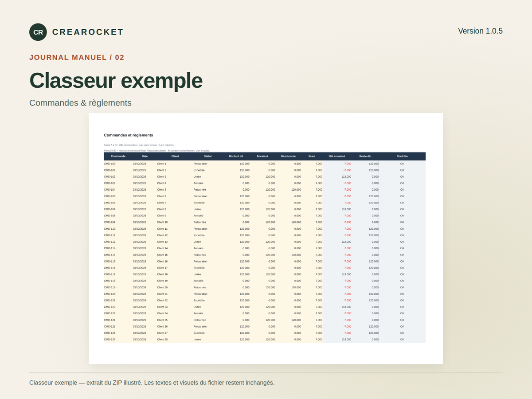Click the Classeur exemple title
This screenshot has width=532, height=399.
click(116, 80)
